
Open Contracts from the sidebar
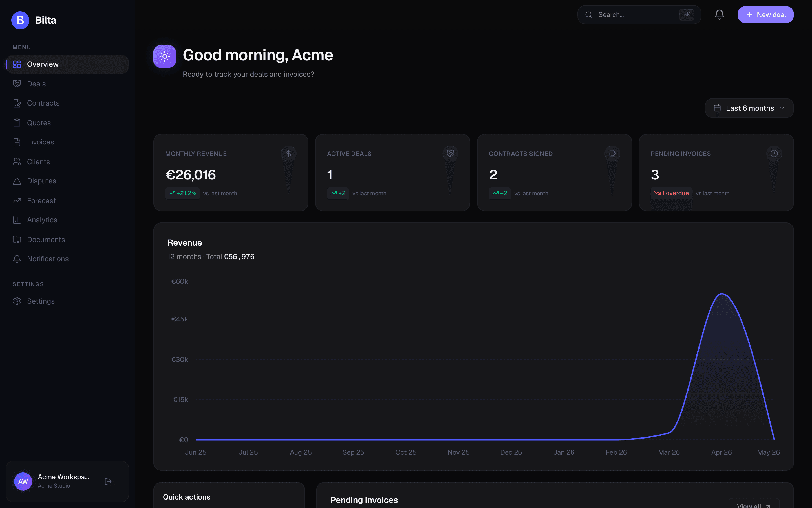(67, 103)
